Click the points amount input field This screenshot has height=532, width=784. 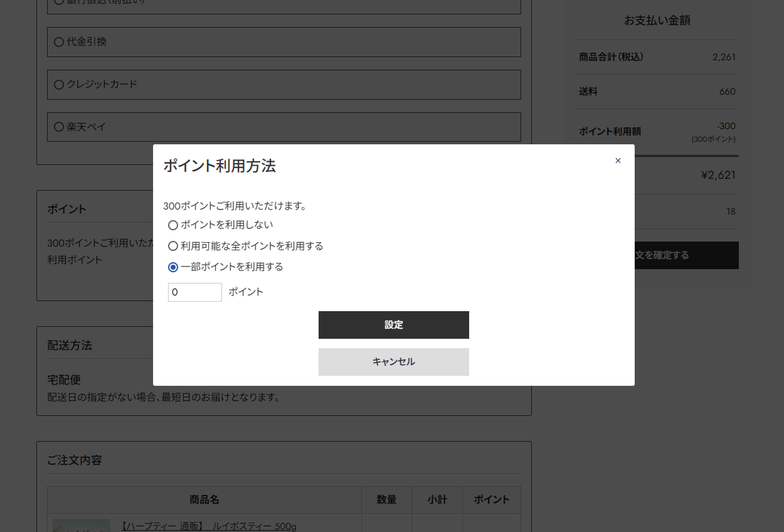click(x=194, y=292)
